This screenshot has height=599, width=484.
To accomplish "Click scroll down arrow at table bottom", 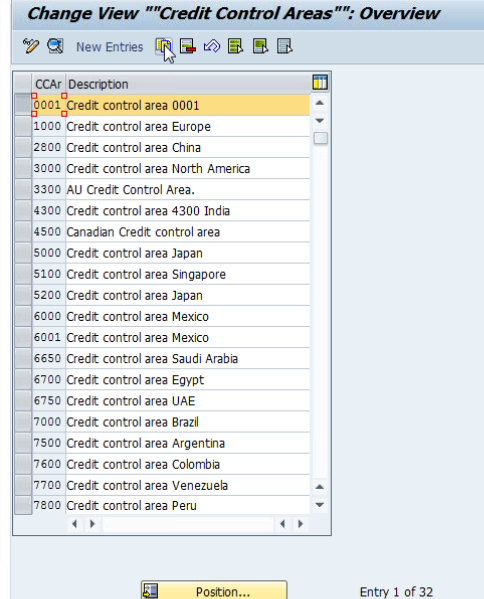I will (320, 505).
